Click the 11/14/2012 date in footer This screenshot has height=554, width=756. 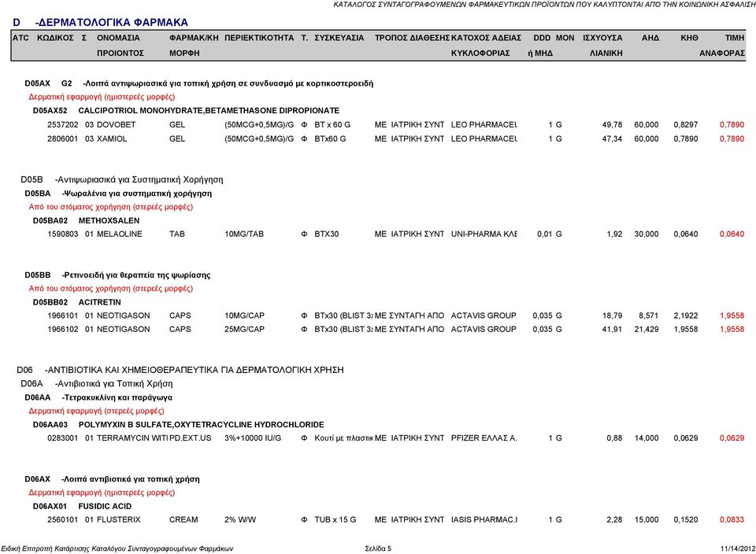(x=738, y=548)
